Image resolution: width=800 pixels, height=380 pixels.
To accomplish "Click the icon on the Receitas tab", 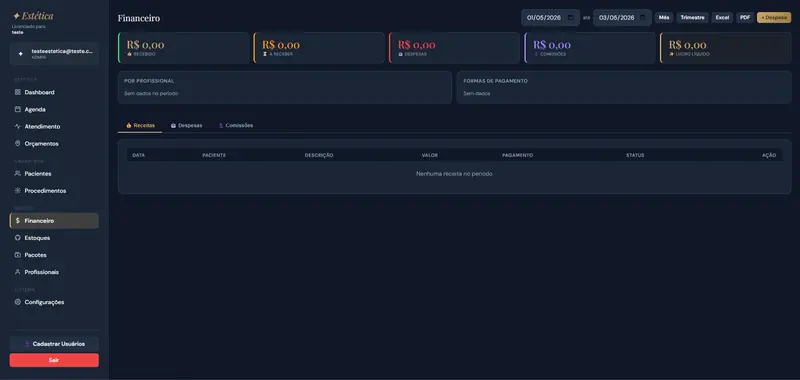I will tap(129, 125).
